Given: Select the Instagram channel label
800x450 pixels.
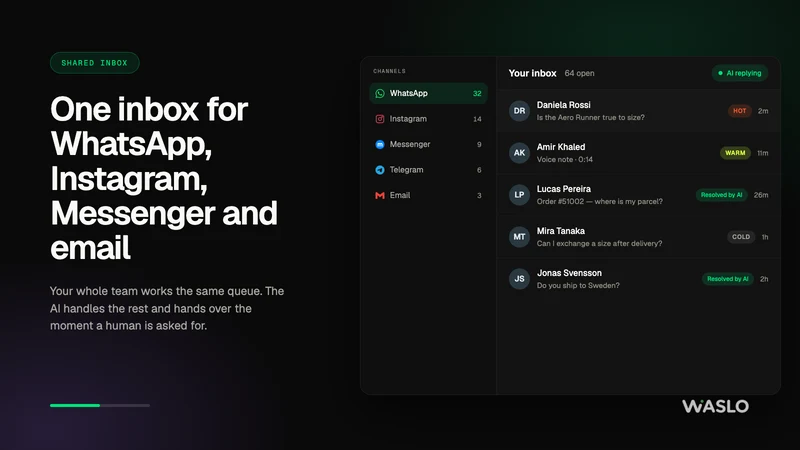Looking at the screenshot, I should click(x=408, y=119).
